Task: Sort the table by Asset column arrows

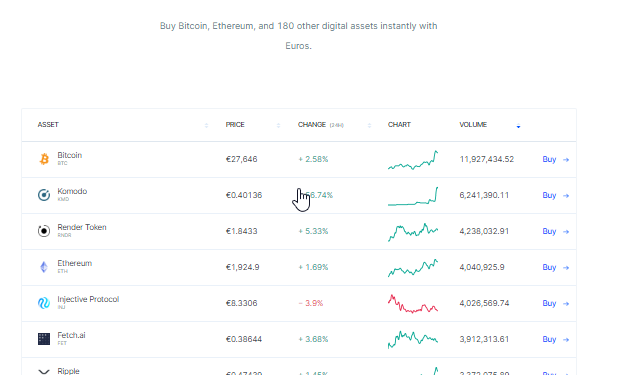Action: 207,125
